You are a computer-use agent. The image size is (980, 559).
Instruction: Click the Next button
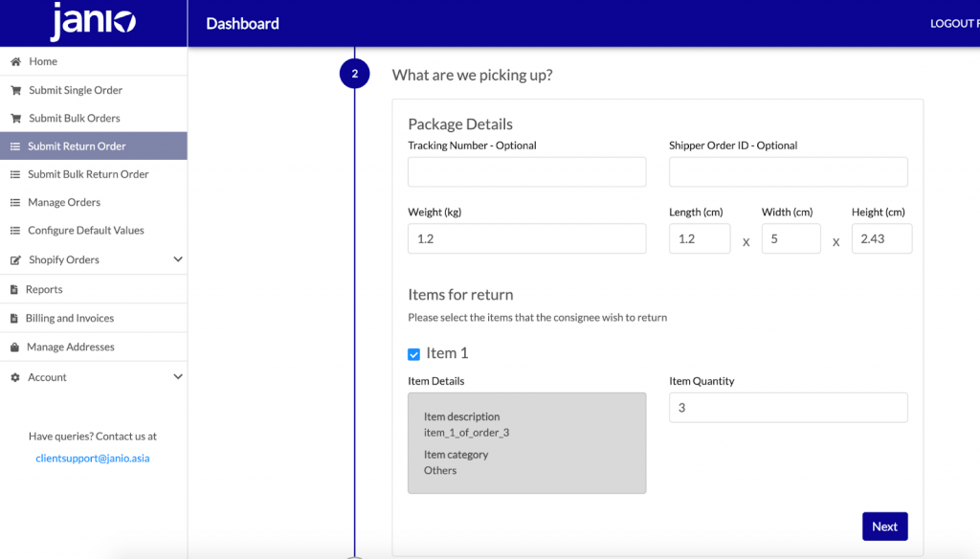[885, 526]
